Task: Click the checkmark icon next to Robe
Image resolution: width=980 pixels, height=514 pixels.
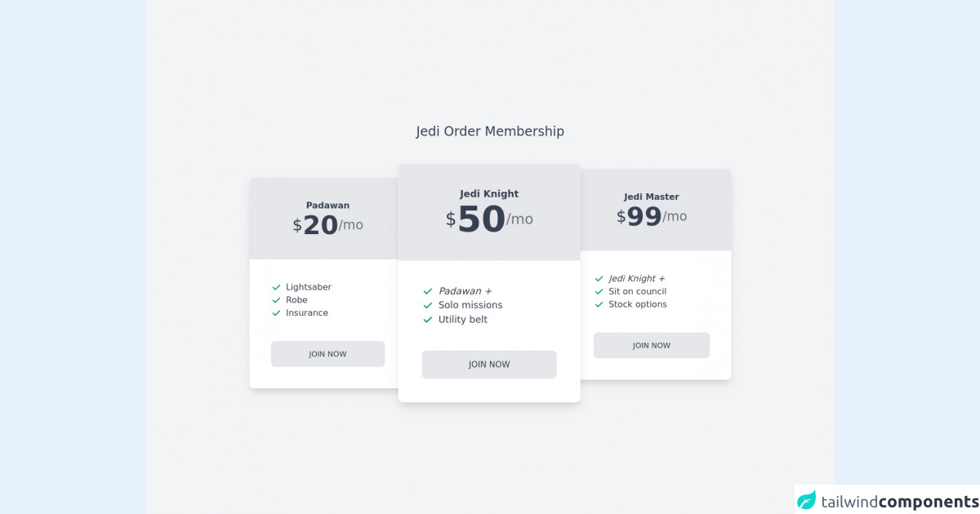Action: coord(276,300)
